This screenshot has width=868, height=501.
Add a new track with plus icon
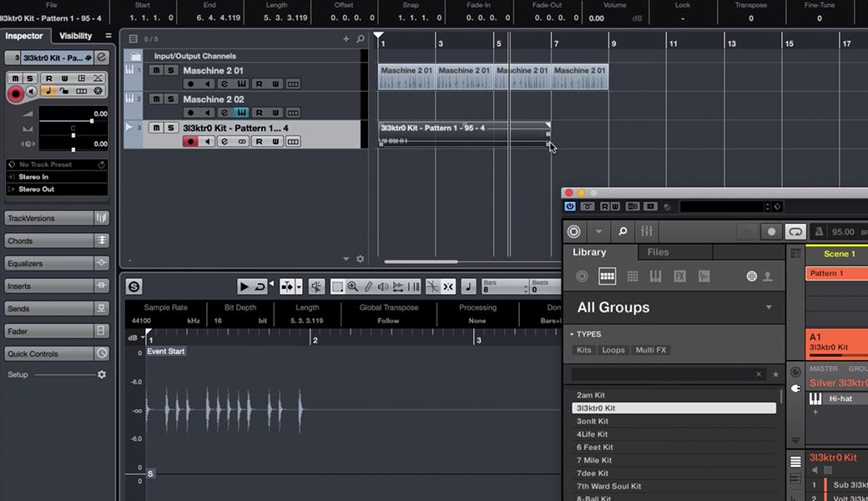point(346,38)
